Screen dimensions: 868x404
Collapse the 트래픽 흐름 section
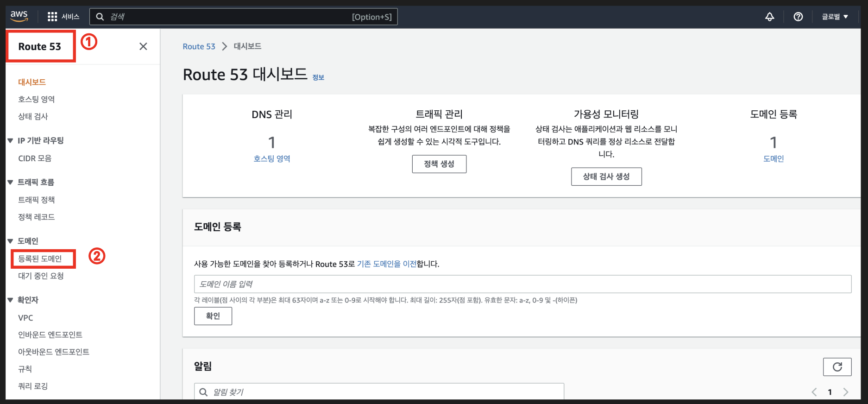[10, 182]
